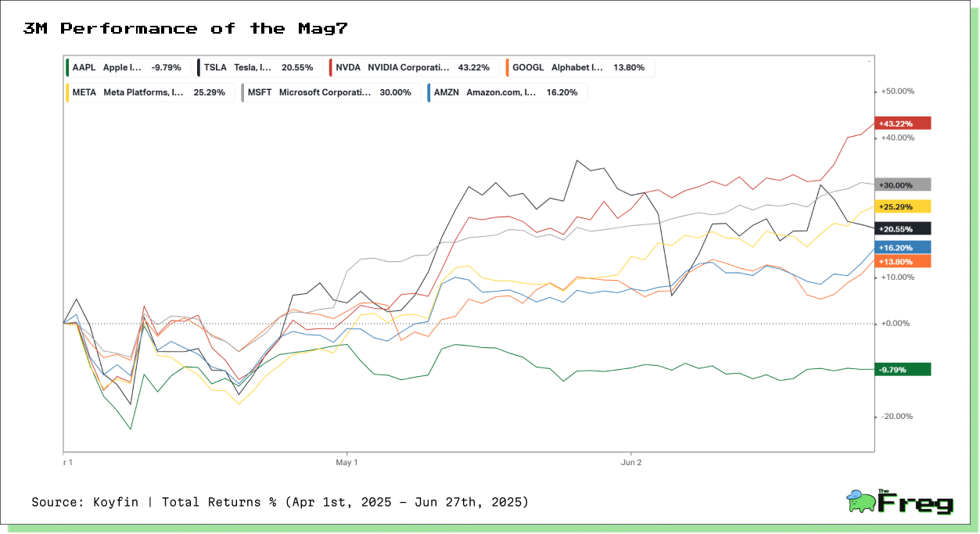Click the +0.00% y-axis tick label
The height and width of the screenshot is (534, 980).
tap(896, 323)
